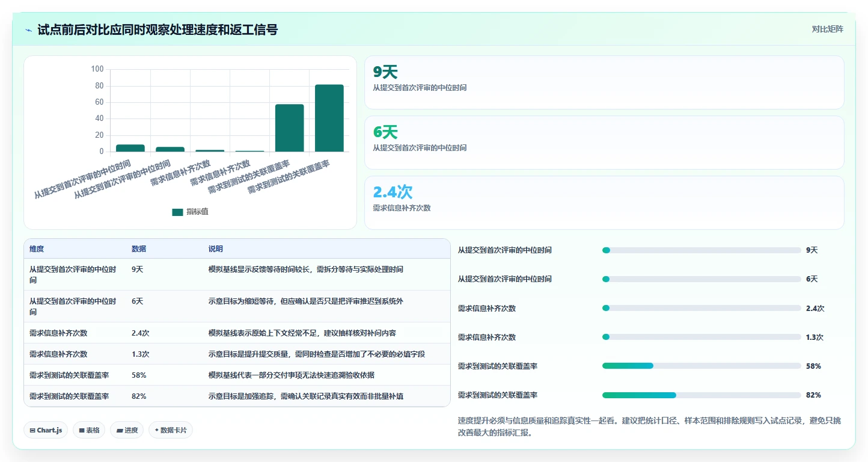Click the leftmost chart bar with value 9

[130, 148]
